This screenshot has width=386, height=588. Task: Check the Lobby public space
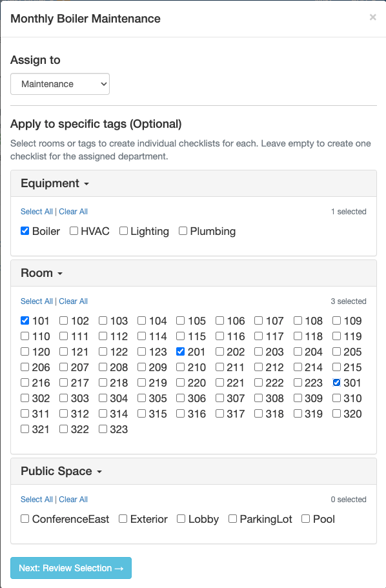[181, 519]
